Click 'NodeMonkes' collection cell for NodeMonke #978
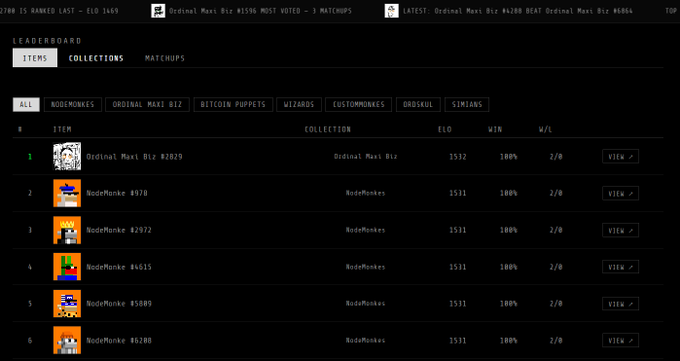The image size is (680, 361). pyautogui.click(x=366, y=193)
